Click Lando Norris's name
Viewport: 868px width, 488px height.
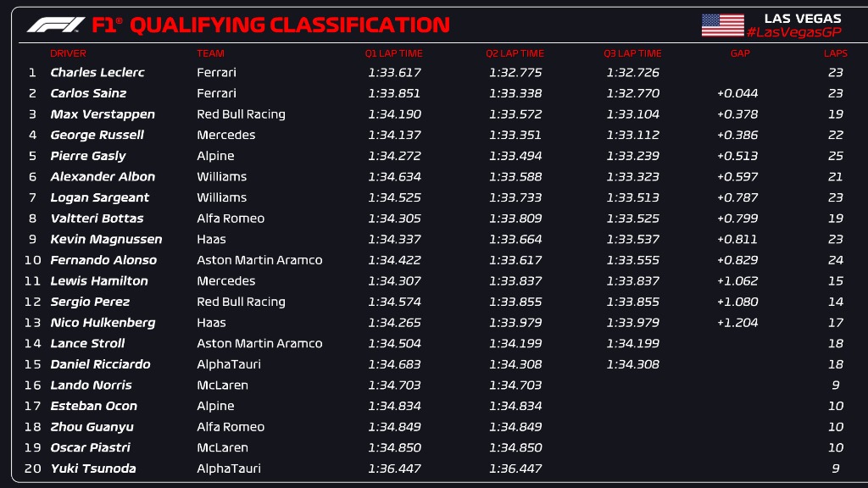pos(90,385)
